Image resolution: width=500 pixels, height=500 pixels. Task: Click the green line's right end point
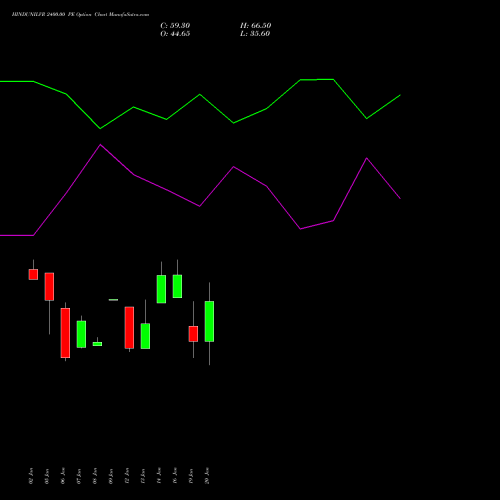(x=400, y=95)
